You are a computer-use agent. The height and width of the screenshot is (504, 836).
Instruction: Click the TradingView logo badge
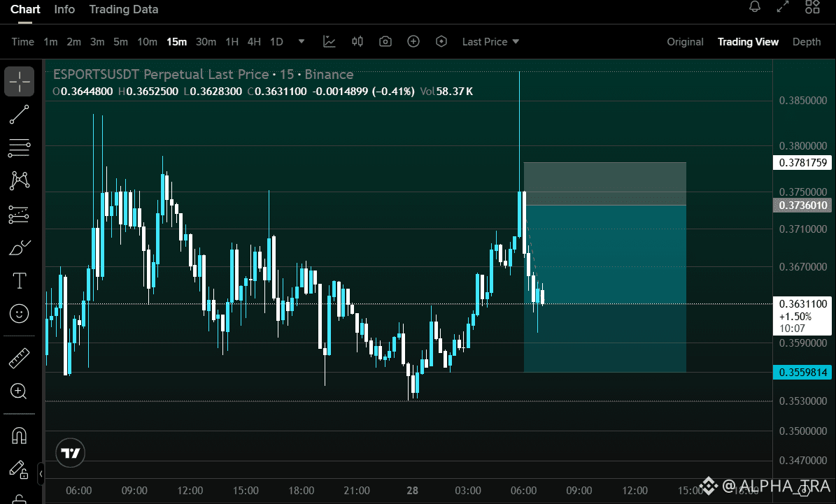pos(71,453)
